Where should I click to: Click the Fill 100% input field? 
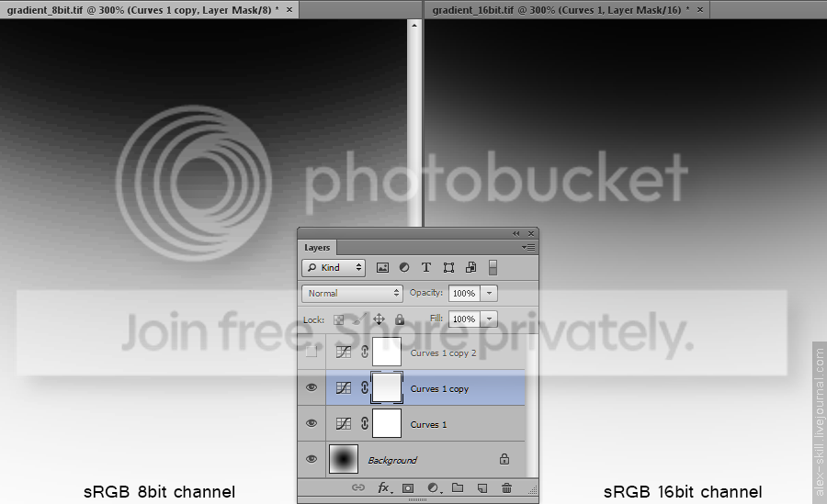464,319
